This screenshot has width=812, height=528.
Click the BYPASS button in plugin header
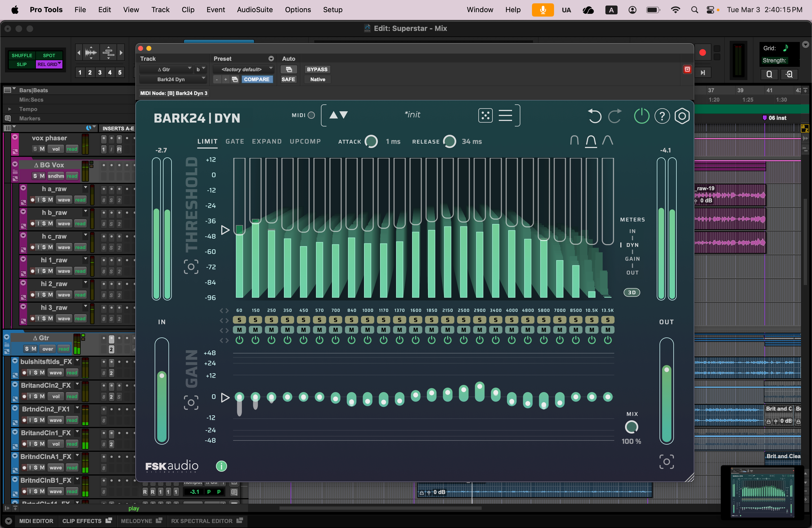pyautogui.click(x=317, y=69)
